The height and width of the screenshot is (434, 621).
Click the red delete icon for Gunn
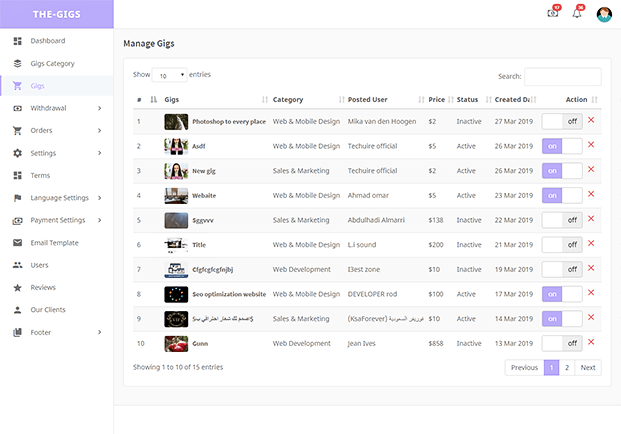(x=591, y=343)
